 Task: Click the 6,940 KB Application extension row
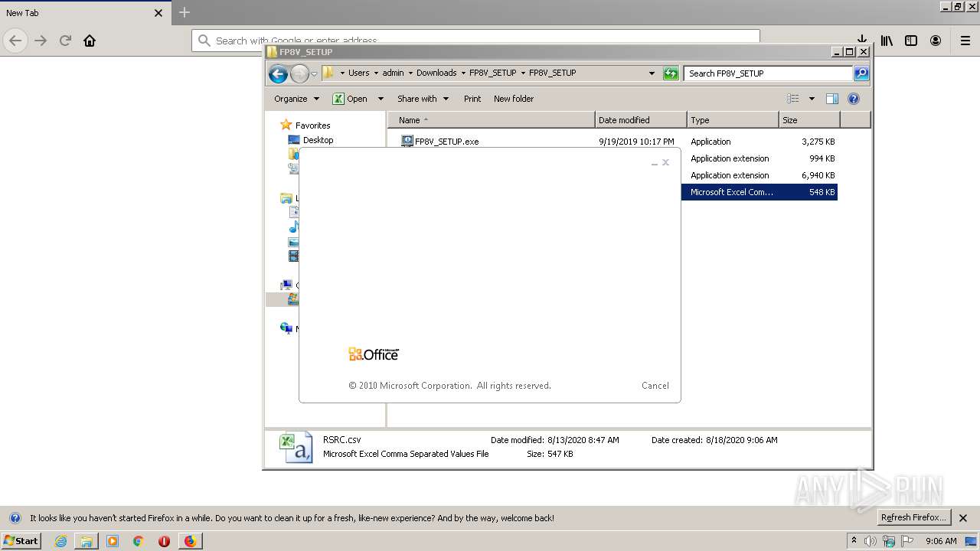click(759, 175)
